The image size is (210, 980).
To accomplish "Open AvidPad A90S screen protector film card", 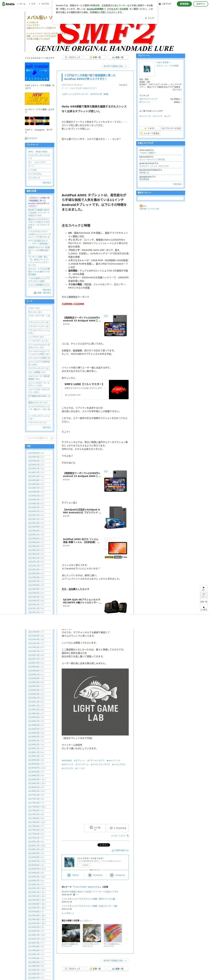I will (95, 548).
